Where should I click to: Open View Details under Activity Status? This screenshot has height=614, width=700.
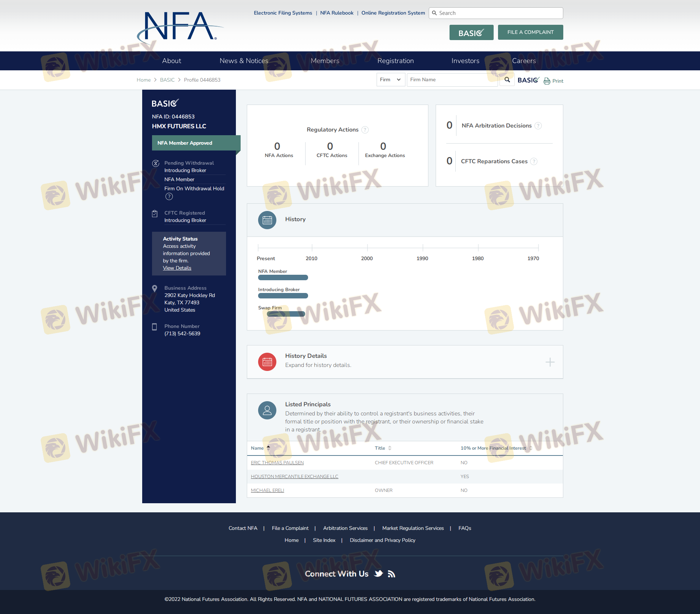point(177,268)
